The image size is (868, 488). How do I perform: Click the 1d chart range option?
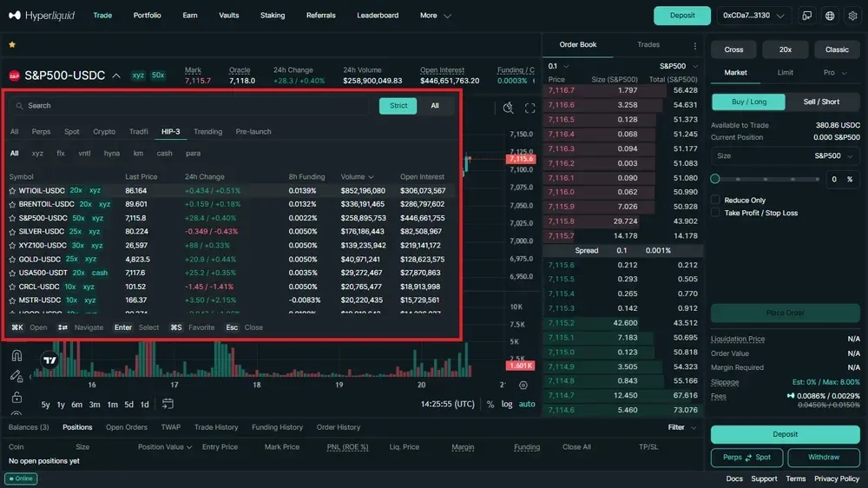[144, 405]
